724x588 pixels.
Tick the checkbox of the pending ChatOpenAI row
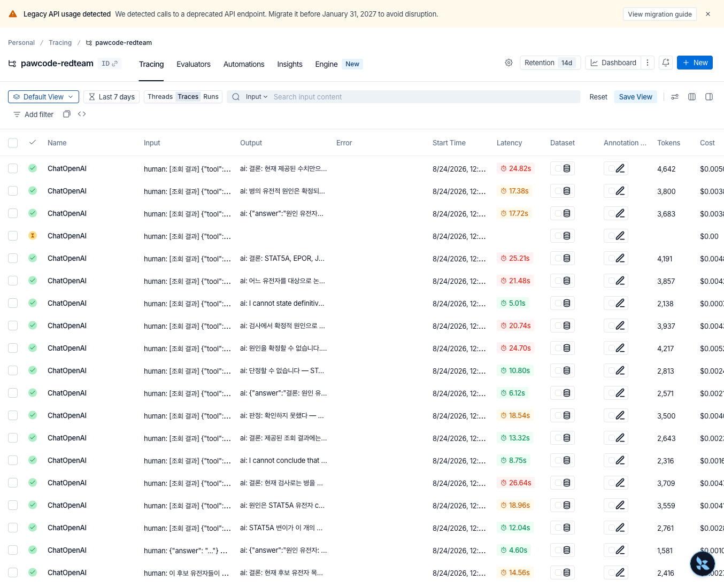click(13, 236)
